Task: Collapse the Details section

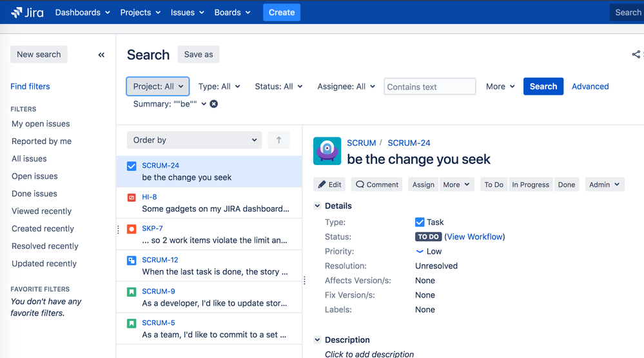Action: tap(317, 206)
